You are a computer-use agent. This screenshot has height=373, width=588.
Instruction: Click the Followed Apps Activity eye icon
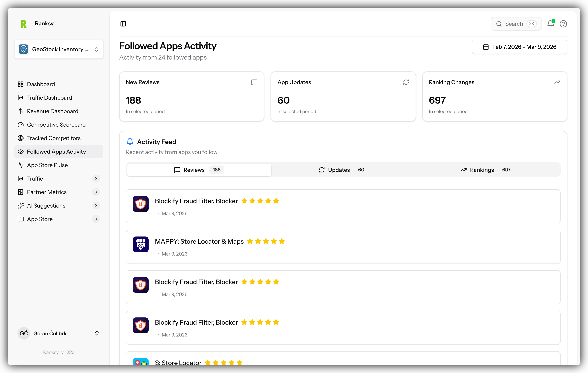[20, 152]
